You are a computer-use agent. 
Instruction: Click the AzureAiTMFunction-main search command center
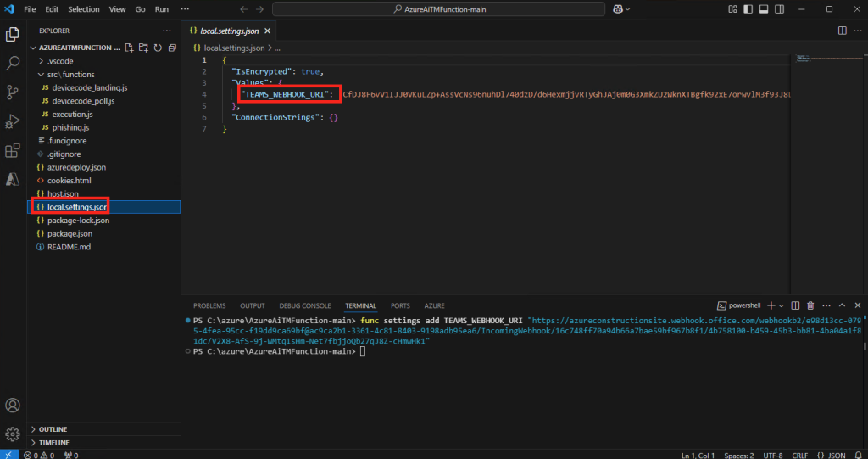(438, 8)
